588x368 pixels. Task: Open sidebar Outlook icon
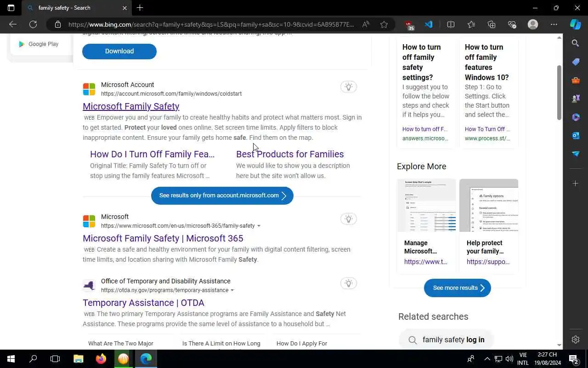576,136
